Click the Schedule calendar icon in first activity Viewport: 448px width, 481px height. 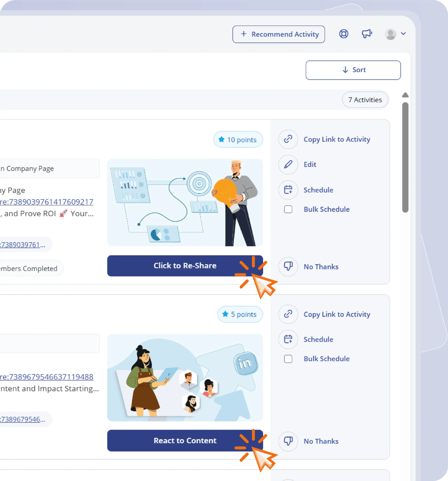288,190
